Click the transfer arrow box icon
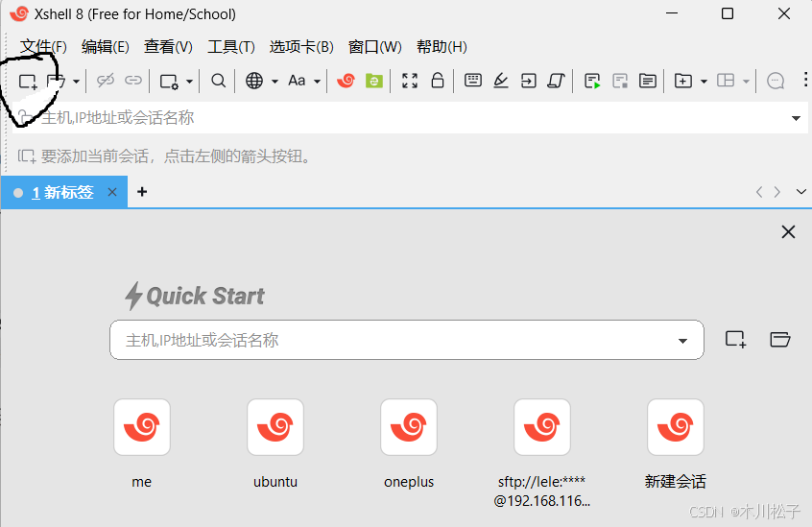This screenshot has height=527, width=812. 528,81
